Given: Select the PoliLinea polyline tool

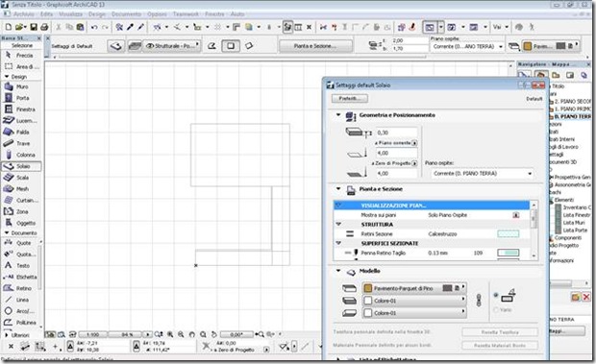Looking at the screenshot, I should 20,323.
